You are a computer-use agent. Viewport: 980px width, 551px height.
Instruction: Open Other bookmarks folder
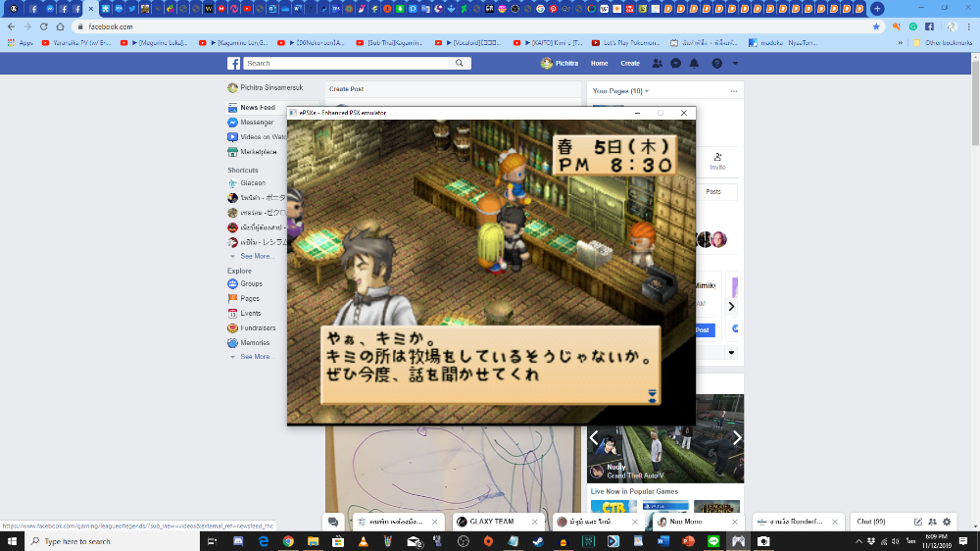(943, 43)
